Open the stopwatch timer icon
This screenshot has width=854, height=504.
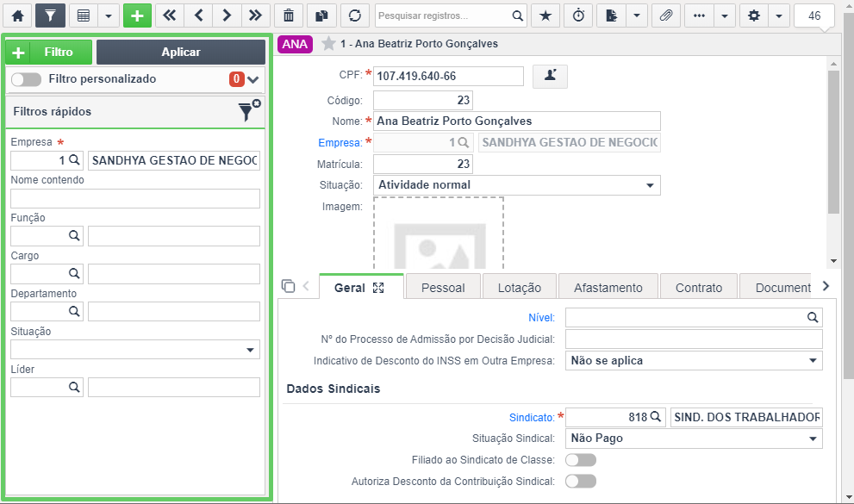coord(578,16)
